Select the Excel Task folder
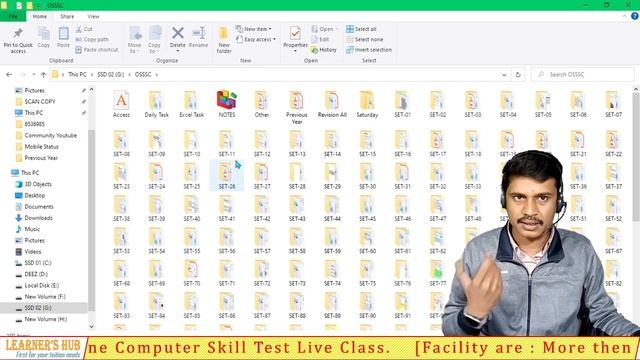This screenshot has height=360, width=640. click(x=191, y=104)
